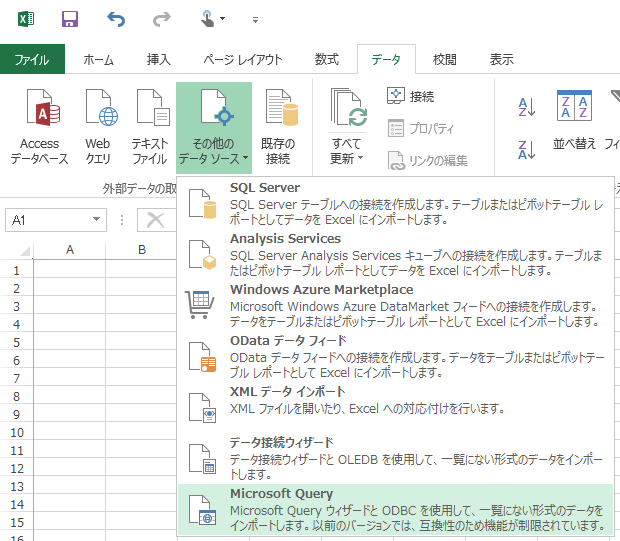Click the formula bar cancel X button
Image resolution: width=620 pixels, height=541 pixels.
pyautogui.click(x=155, y=220)
